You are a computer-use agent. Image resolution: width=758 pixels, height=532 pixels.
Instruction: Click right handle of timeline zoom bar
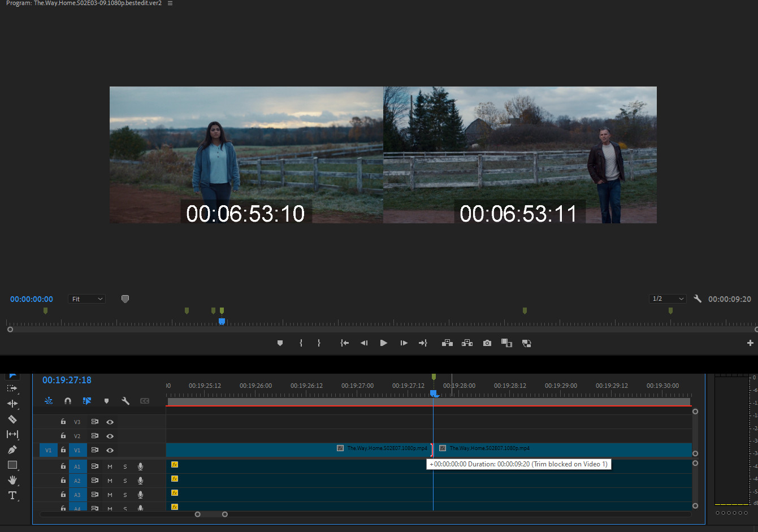click(x=225, y=514)
